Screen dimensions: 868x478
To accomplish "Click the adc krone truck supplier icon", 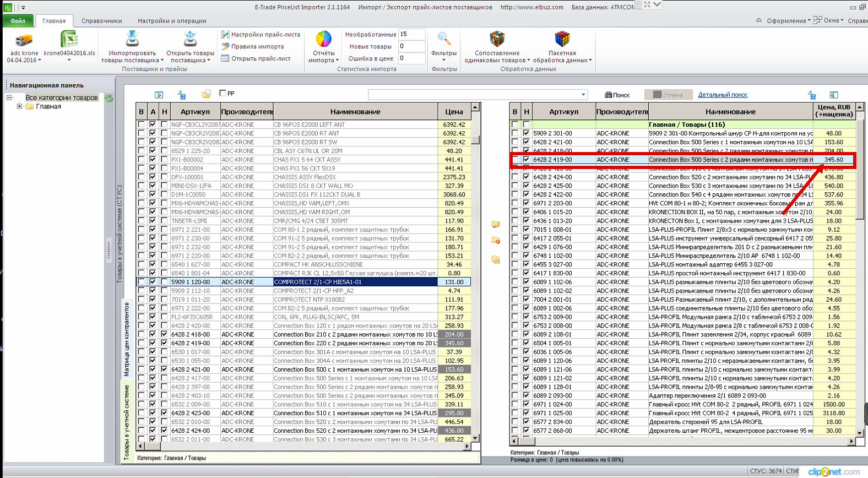I will click(23, 40).
